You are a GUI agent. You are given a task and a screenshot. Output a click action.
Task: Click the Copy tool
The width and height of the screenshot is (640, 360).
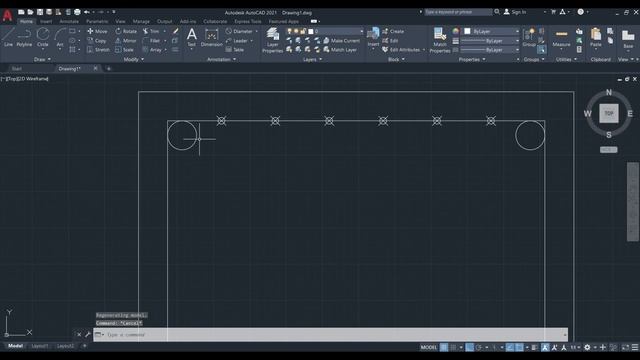click(x=97, y=41)
